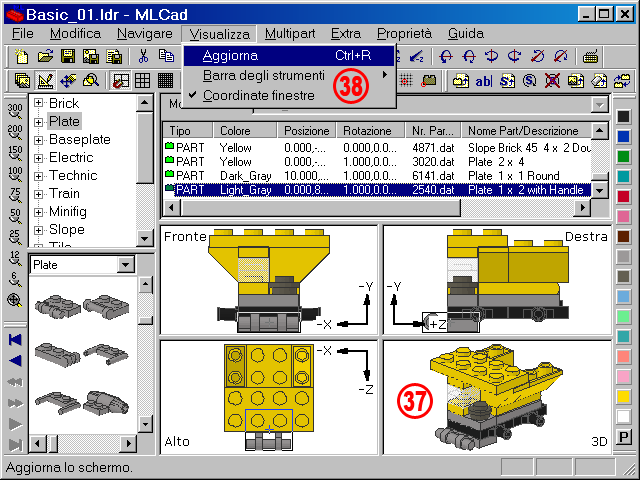This screenshot has width=640, height=480.
Task: Pick the red color swatch
Action: pyautogui.click(x=623, y=196)
